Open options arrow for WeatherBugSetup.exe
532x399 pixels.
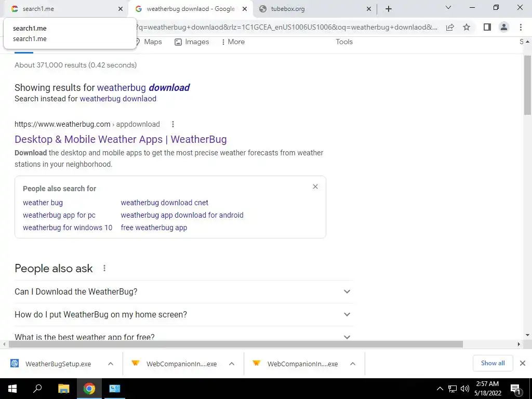(111, 364)
